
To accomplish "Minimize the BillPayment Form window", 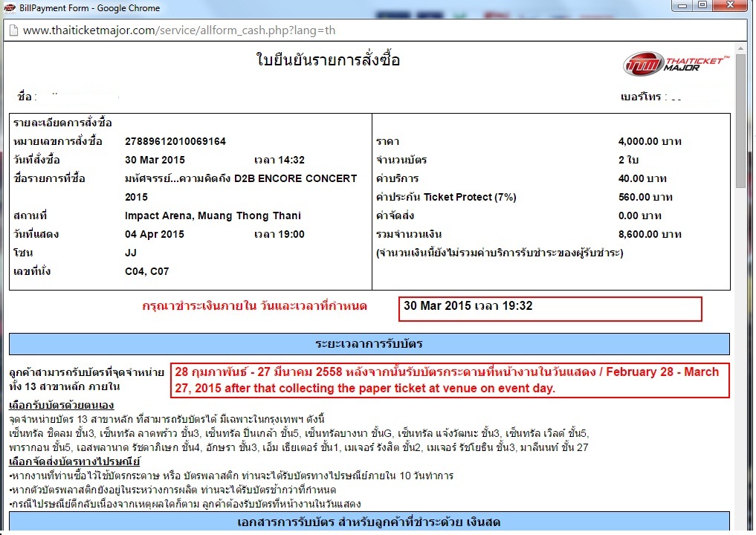I will point(682,5).
